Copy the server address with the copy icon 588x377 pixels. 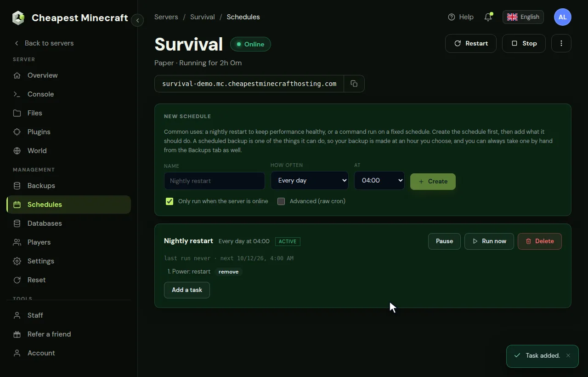point(354,84)
